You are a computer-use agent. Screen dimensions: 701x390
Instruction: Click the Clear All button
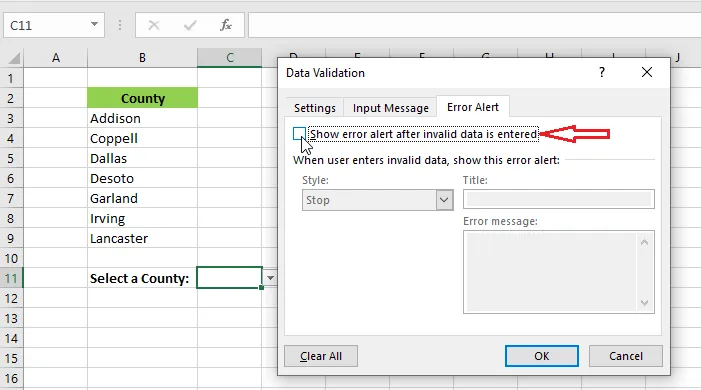pos(321,356)
